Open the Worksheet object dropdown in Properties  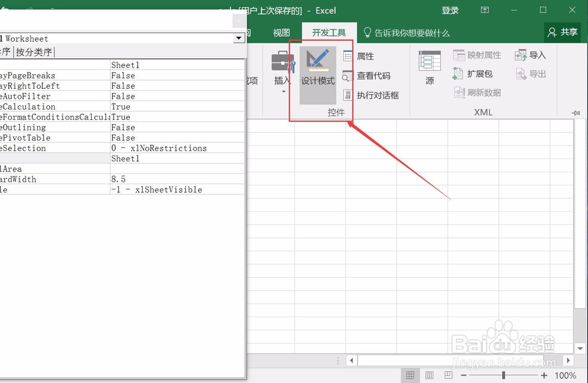(239, 38)
